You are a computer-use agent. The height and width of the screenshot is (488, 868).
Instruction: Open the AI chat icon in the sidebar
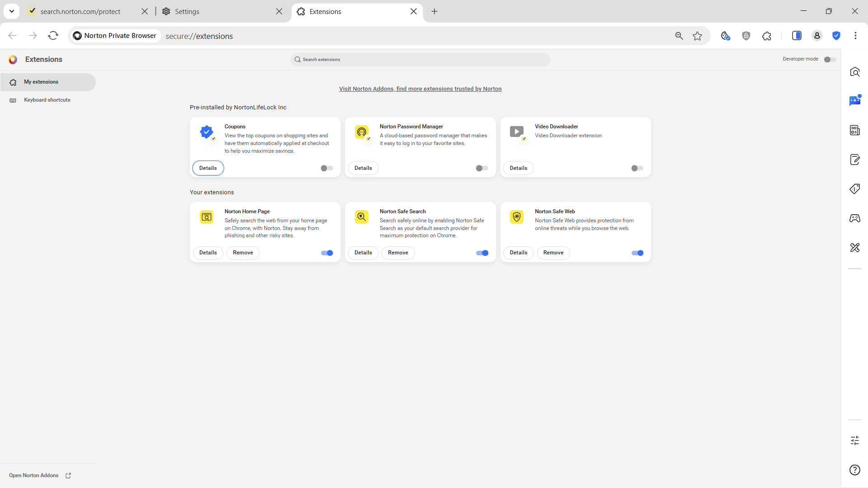[x=855, y=101]
